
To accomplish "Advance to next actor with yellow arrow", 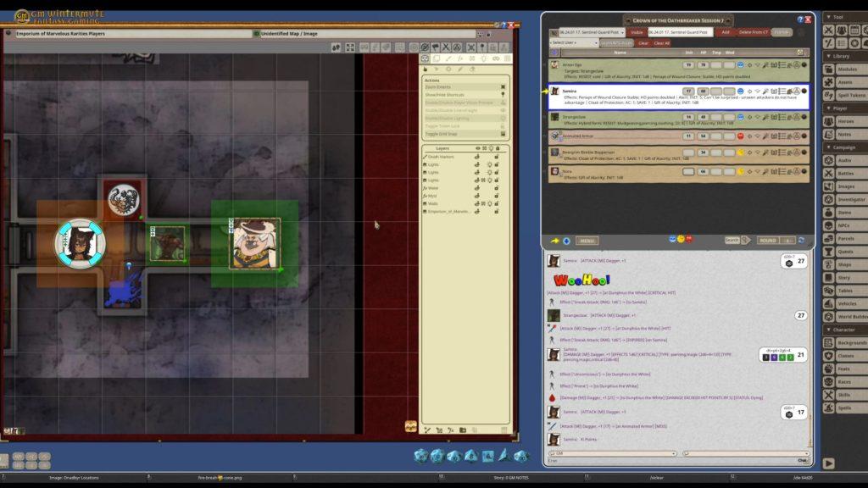I will click(x=554, y=241).
